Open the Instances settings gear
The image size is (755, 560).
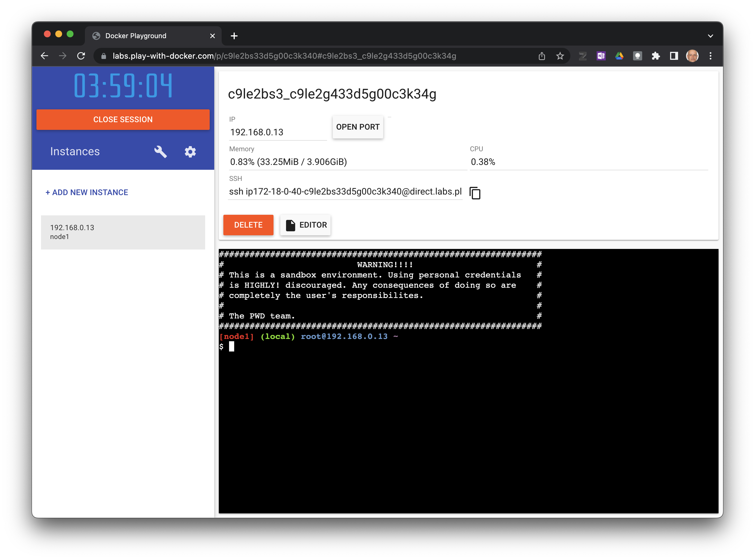(190, 152)
